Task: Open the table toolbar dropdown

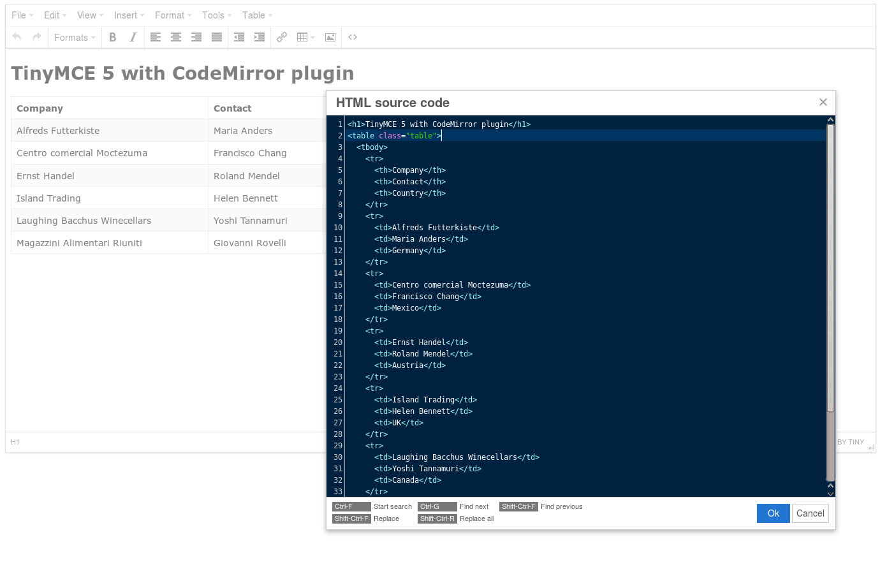Action: pos(306,37)
